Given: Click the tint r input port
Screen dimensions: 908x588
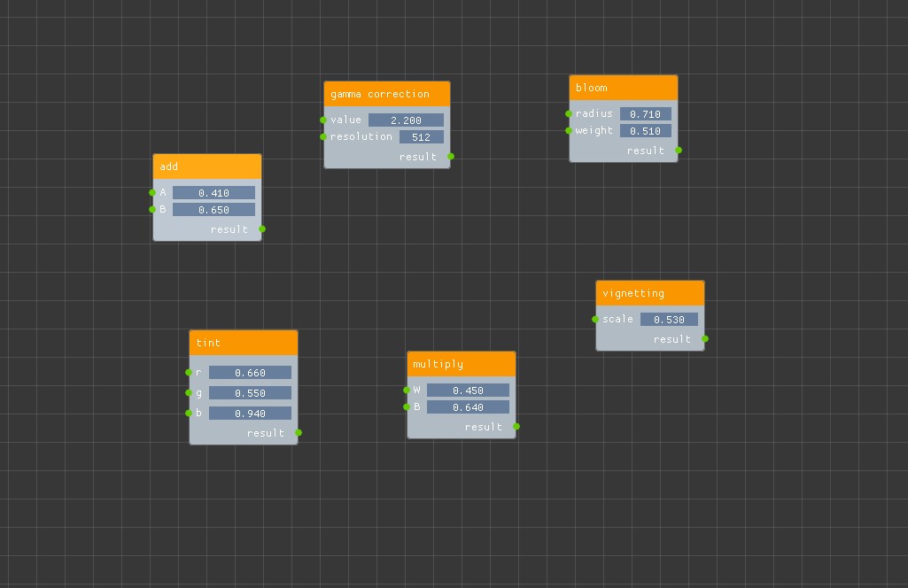Looking at the screenshot, I should [189, 373].
